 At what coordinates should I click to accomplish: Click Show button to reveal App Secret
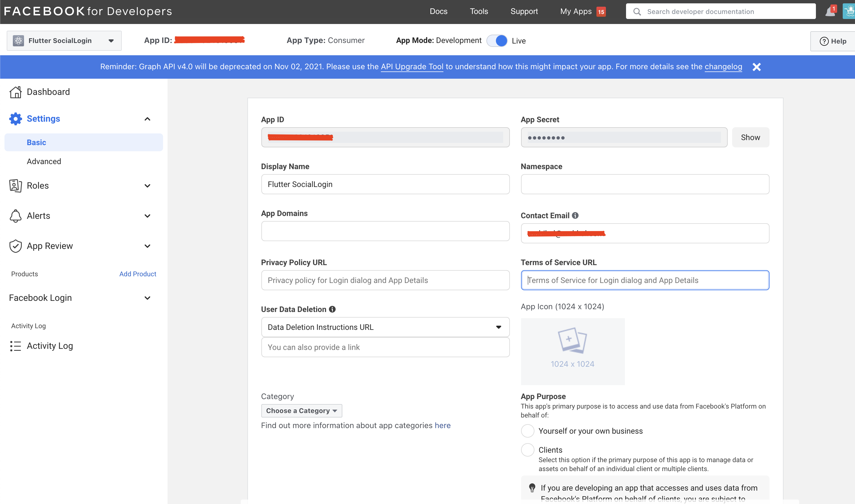750,137
